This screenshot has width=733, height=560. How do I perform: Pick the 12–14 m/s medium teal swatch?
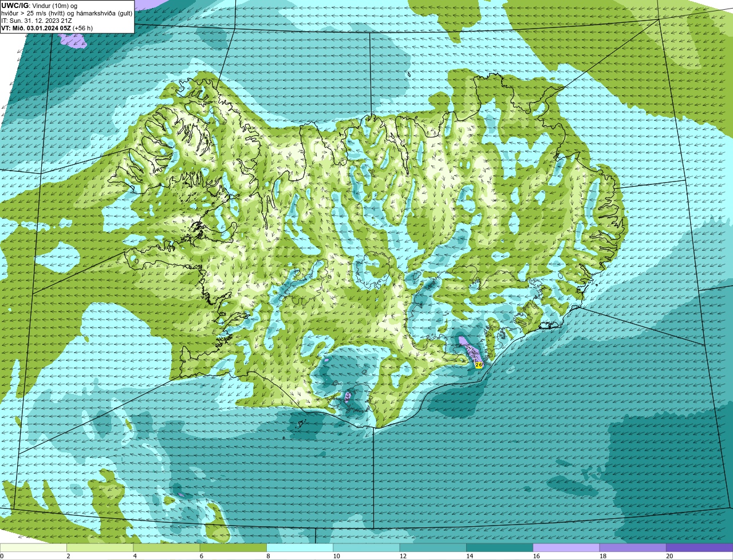[433, 547]
